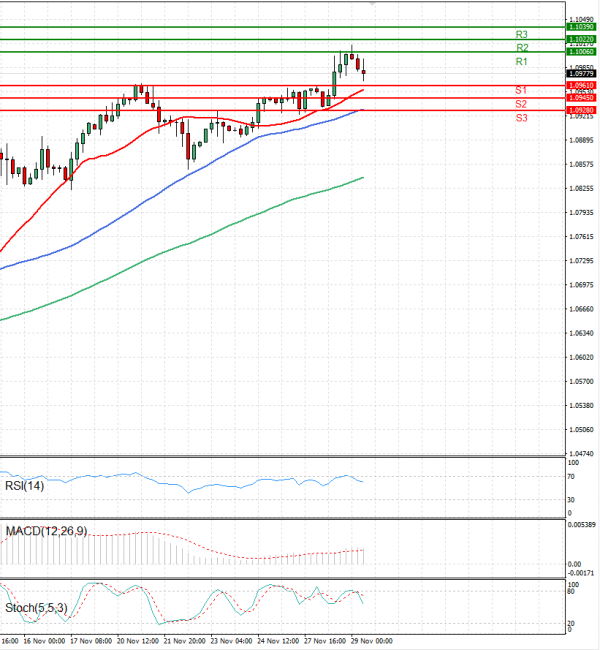Click the S3 support label
Viewport: 600px width, 650px height.
coord(521,118)
